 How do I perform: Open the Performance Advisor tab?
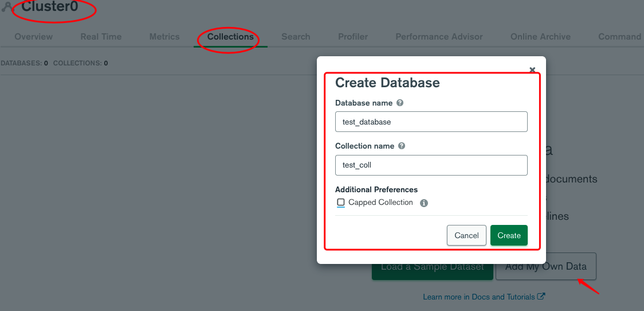(x=439, y=37)
